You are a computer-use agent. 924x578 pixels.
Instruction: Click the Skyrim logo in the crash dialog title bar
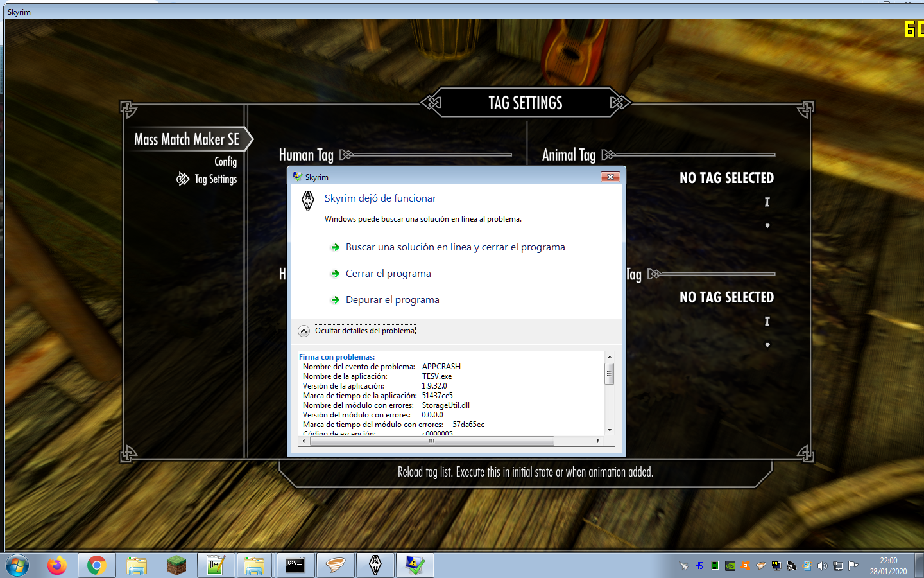pyautogui.click(x=297, y=177)
